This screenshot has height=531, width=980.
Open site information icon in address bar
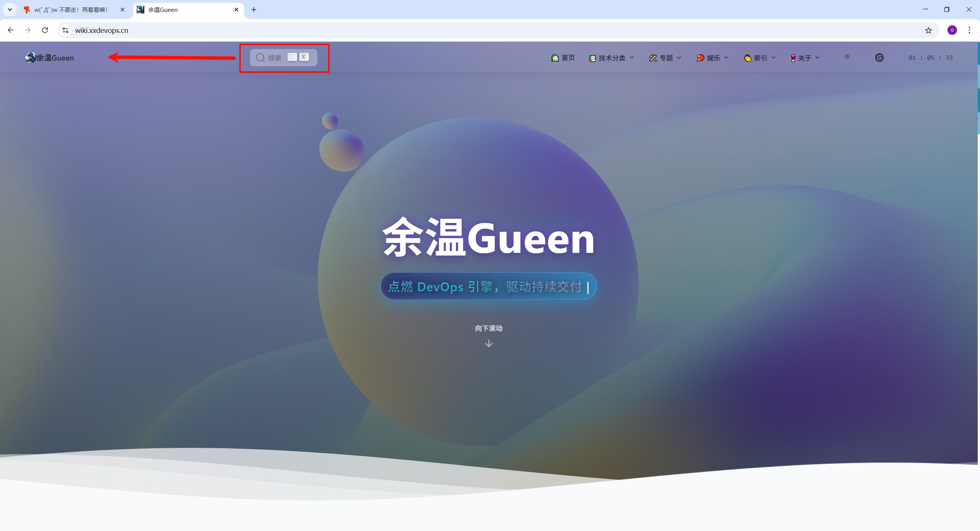(65, 30)
